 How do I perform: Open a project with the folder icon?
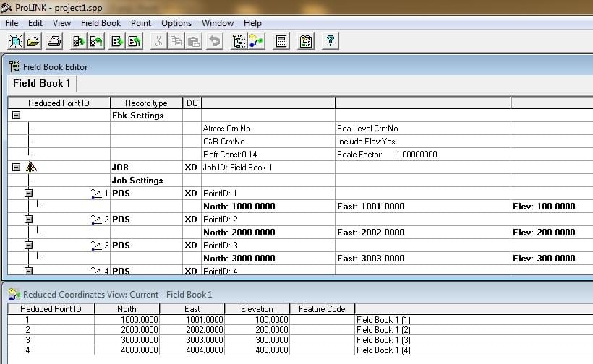33,41
